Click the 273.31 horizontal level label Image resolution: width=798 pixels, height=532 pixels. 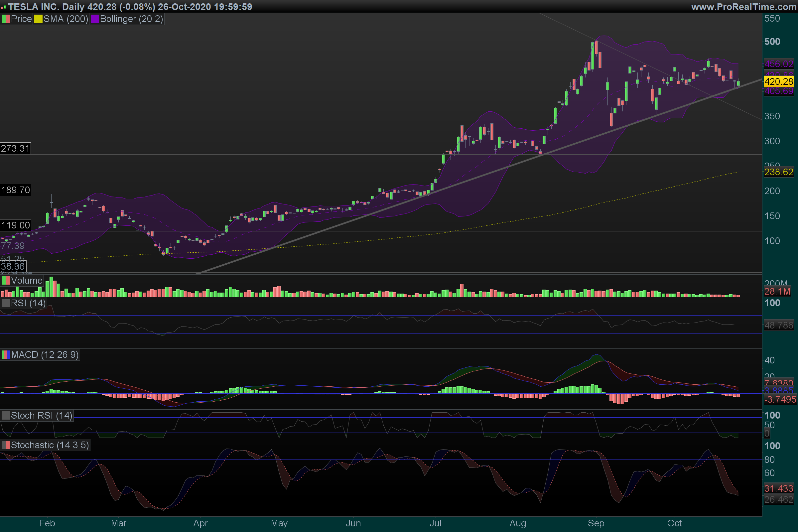[x=15, y=148]
